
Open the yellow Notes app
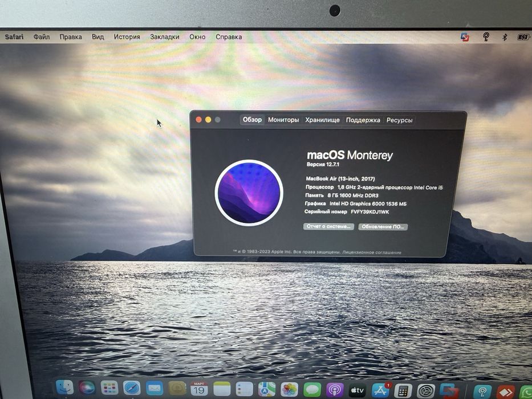[222, 389]
